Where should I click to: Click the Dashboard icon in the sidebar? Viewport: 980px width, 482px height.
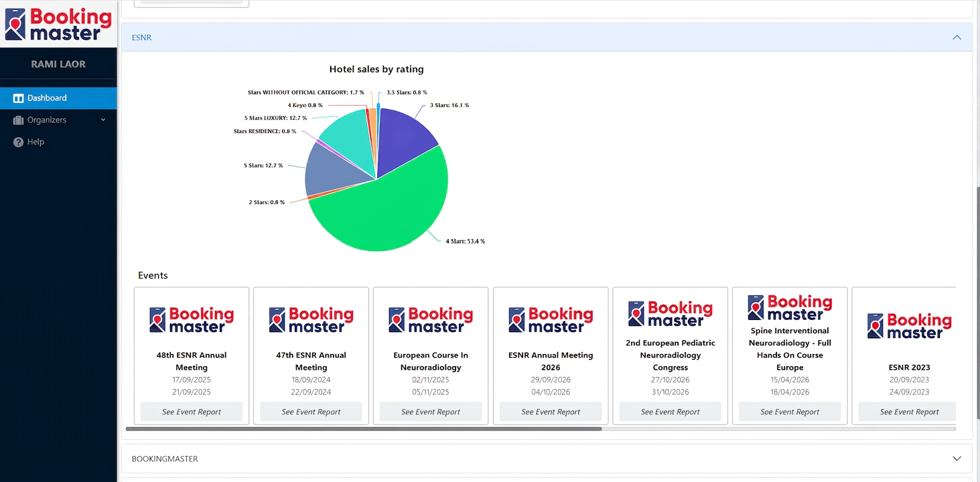click(x=19, y=98)
